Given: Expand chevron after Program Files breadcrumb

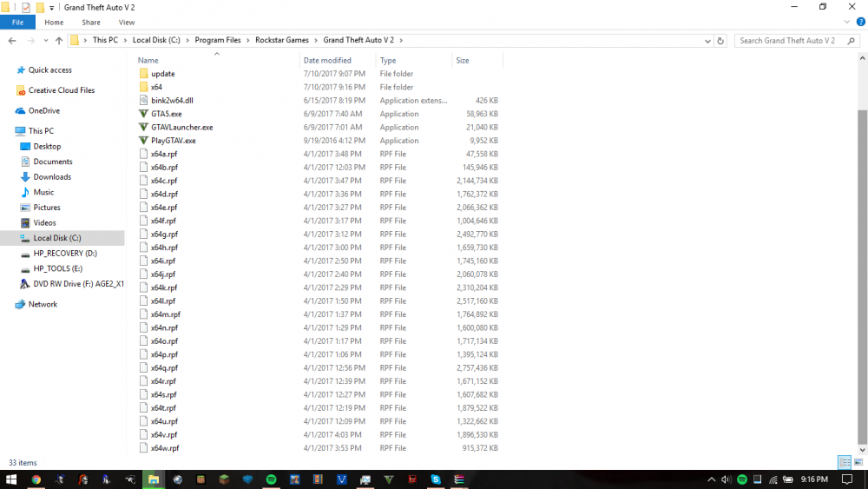Looking at the screenshot, I should pos(248,40).
